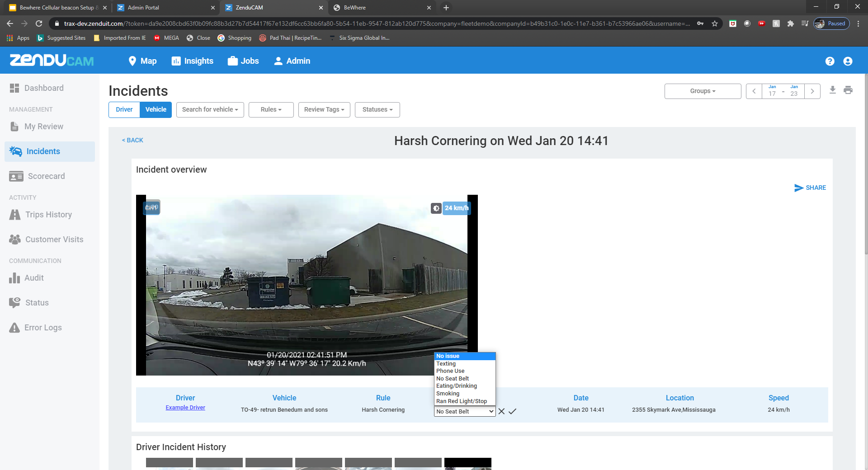Select Incidents in the sidebar
Screen dimensions: 868x470
tap(50, 151)
